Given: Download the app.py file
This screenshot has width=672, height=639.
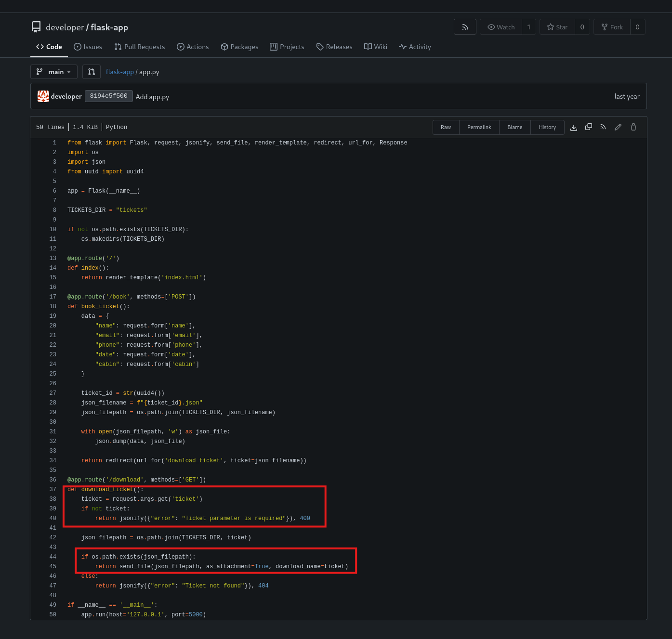Looking at the screenshot, I should click(573, 127).
